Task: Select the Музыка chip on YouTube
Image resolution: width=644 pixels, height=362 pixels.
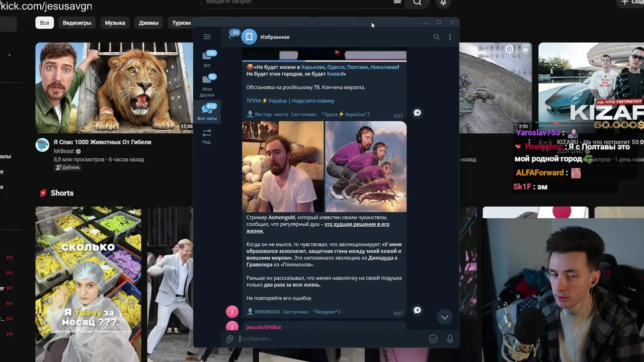Action: point(115,23)
